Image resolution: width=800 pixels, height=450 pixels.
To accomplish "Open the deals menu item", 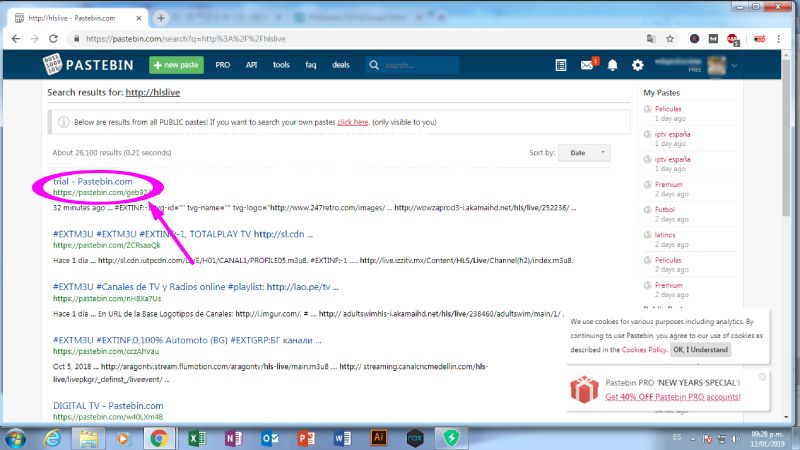I will tap(341, 65).
